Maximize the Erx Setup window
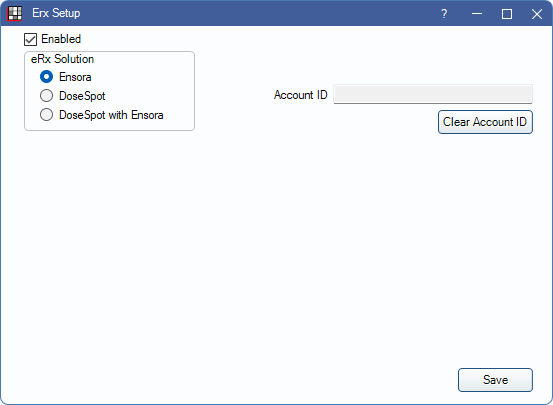Image resolution: width=553 pixels, height=405 pixels. (x=507, y=14)
